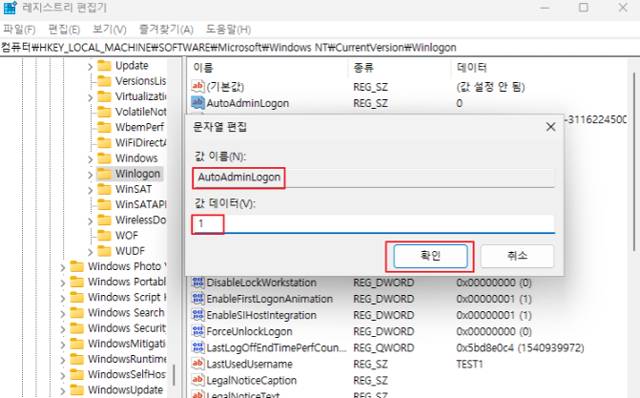Click the Registry Editor title bar icon
Screen dimensions: 640x398
tap(10, 7)
